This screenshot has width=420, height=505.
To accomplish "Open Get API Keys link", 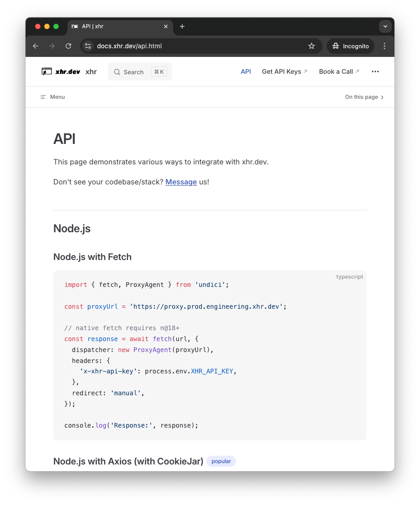I will (284, 71).
